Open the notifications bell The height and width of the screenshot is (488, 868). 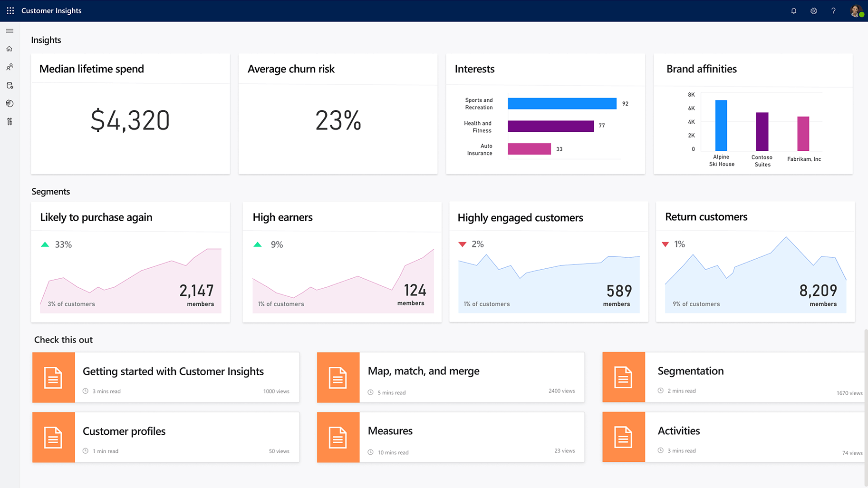pos(793,11)
